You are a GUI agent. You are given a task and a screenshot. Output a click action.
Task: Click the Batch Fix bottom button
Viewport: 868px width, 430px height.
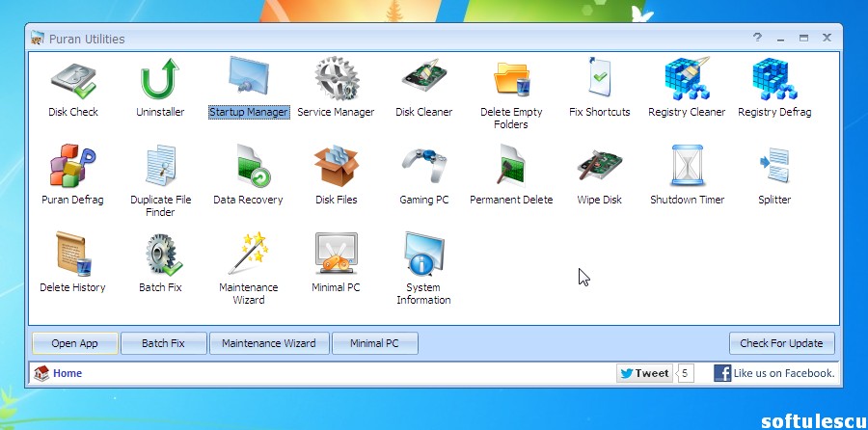163,343
